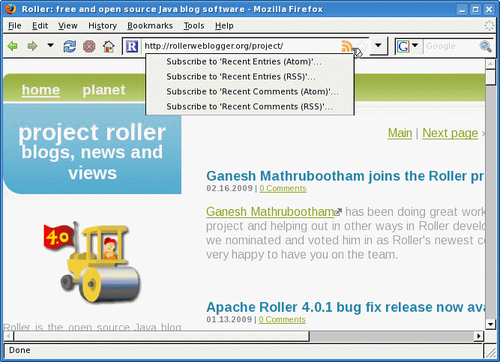500x362 pixels.
Task: Click the vertical scrollbar up arrow
Action: tap(490, 63)
